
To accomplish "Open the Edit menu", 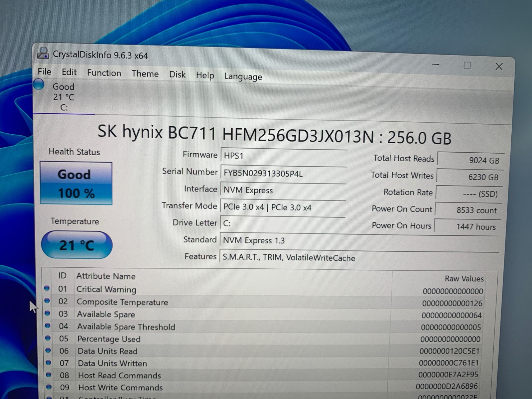I will pyautogui.click(x=69, y=72).
